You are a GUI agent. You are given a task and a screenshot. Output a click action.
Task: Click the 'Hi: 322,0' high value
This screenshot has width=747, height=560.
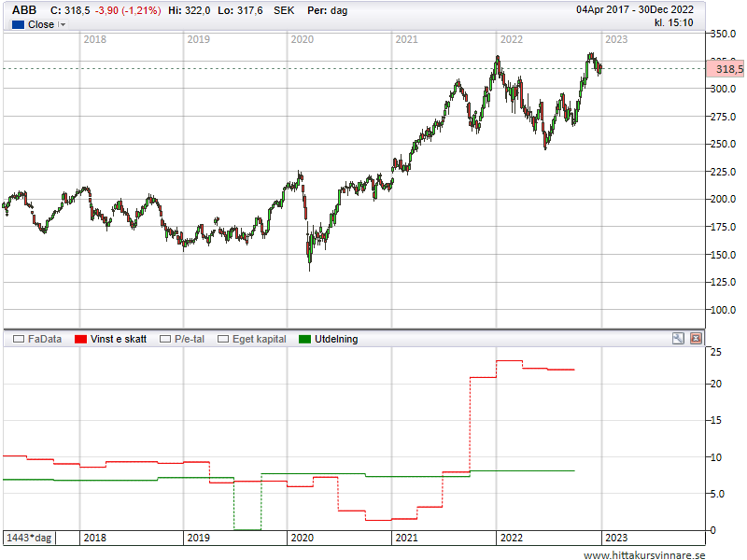(x=190, y=10)
